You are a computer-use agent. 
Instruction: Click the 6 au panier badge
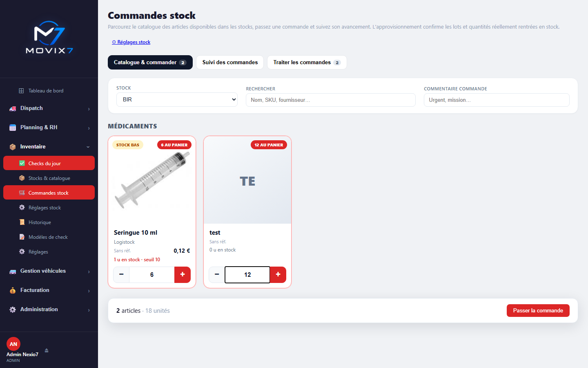174,145
